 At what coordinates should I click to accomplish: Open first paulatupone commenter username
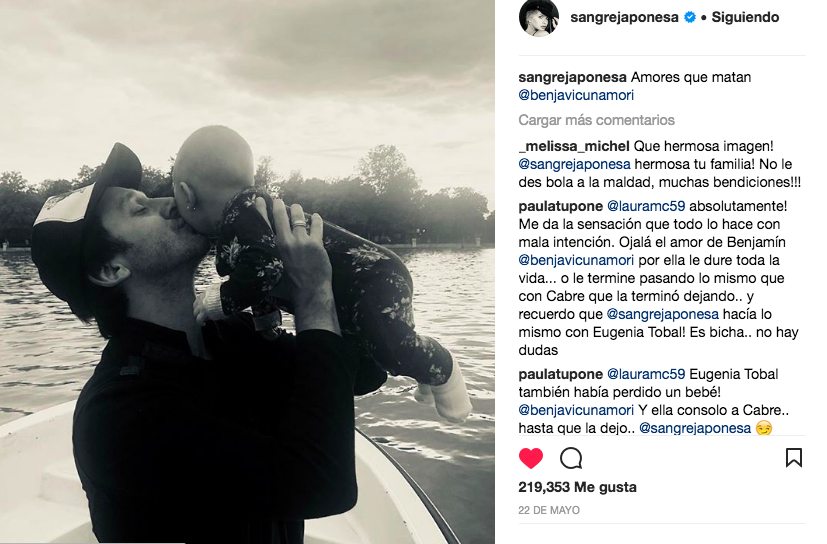pos(561,206)
